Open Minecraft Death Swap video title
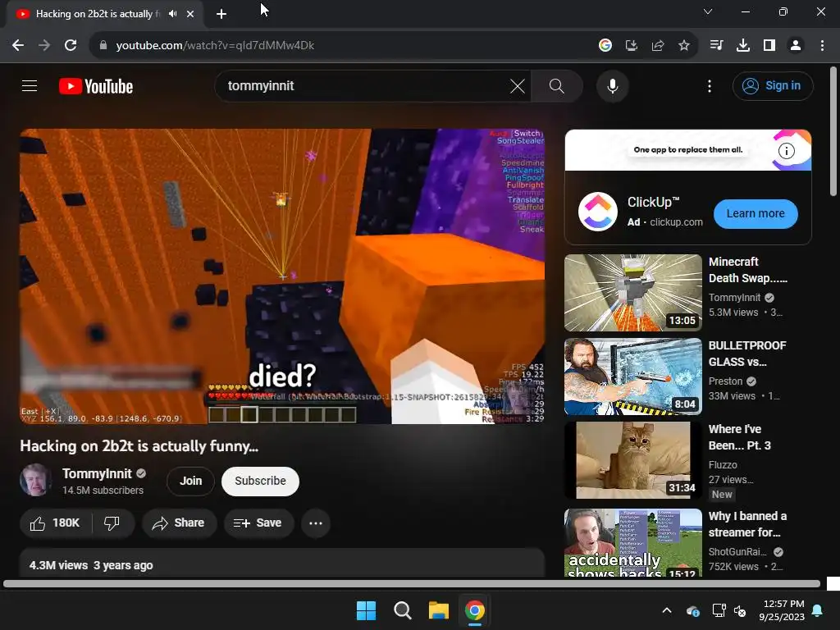Image resolution: width=840 pixels, height=630 pixels. [x=748, y=270]
